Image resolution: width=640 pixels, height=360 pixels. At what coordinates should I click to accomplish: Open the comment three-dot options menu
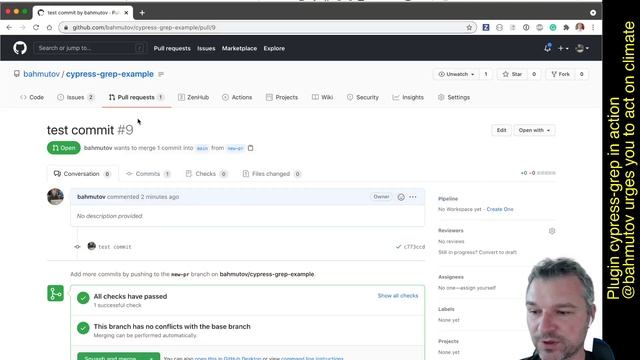click(x=413, y=197)
